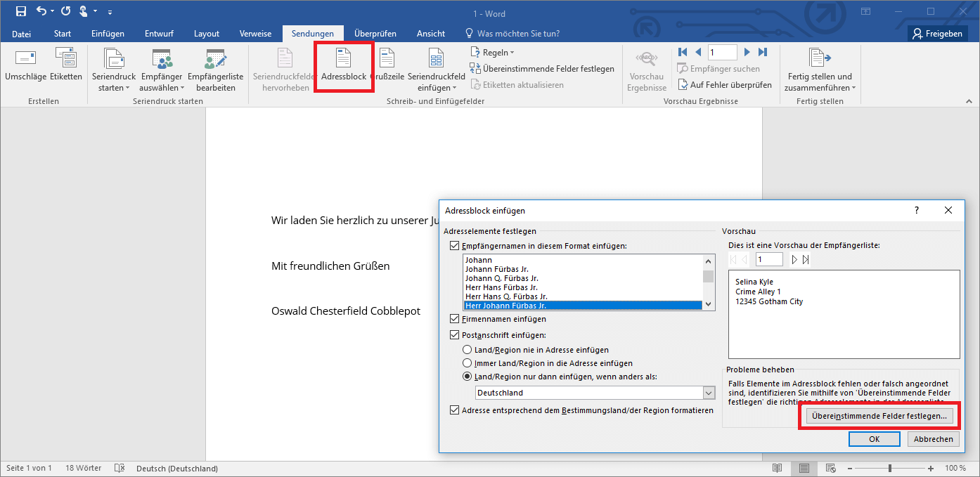Click the Adressblock icon in the ribbon
This screenshot has height=477, width=980.
344,68
